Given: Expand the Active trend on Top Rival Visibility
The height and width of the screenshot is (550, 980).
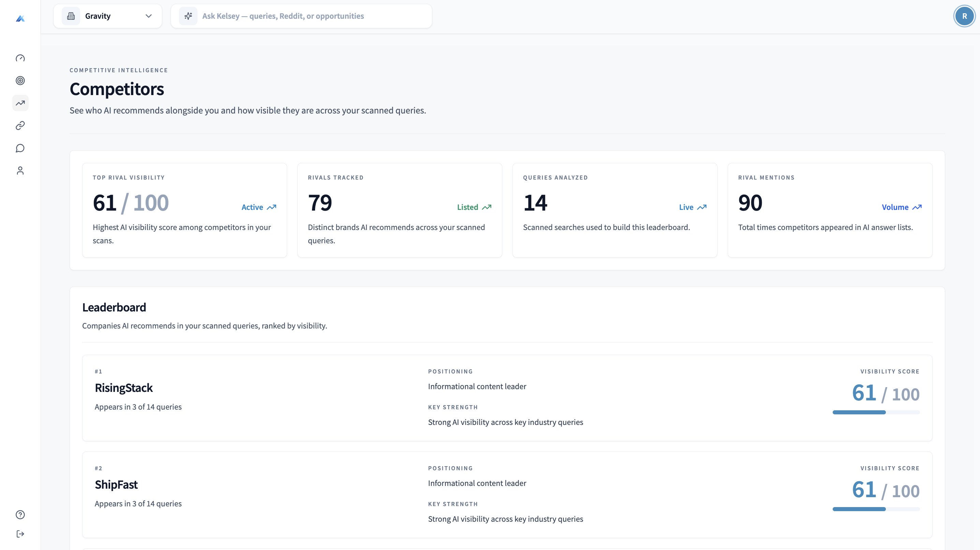Looking at the screenshot, I should click(259, 207).
